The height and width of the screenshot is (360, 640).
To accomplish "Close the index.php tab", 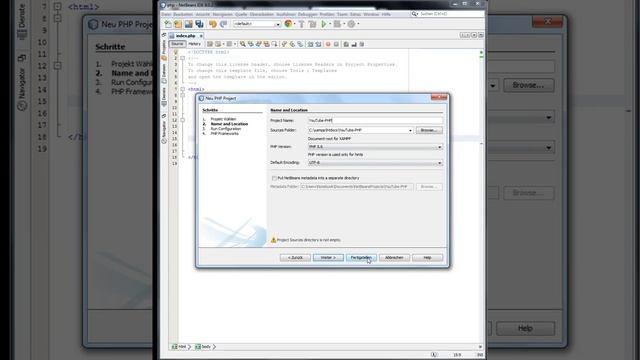I will pos(201,36).
